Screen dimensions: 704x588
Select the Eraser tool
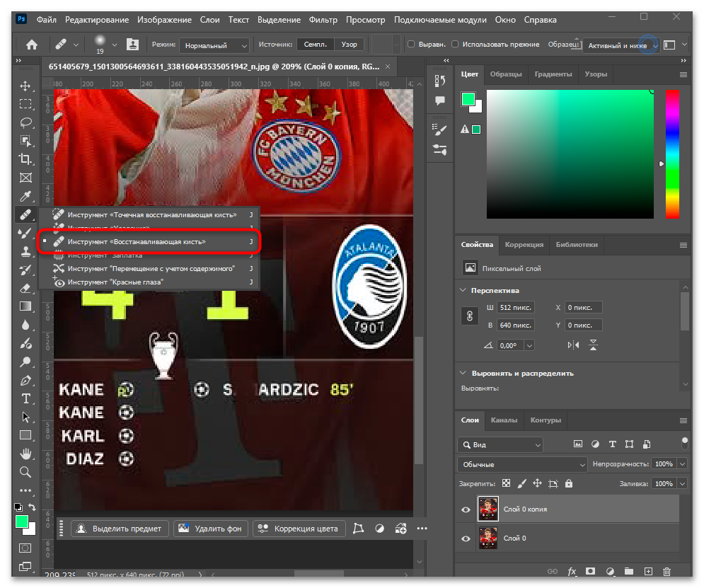pyautogui.click(x=25, y=288)
